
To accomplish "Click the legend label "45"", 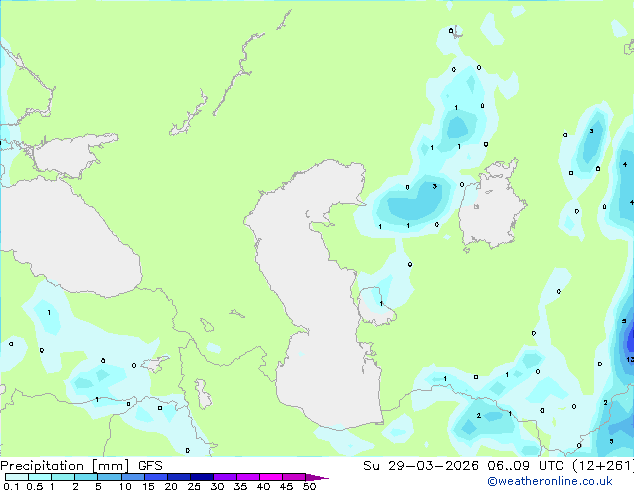I will click(x=286, y=486).
